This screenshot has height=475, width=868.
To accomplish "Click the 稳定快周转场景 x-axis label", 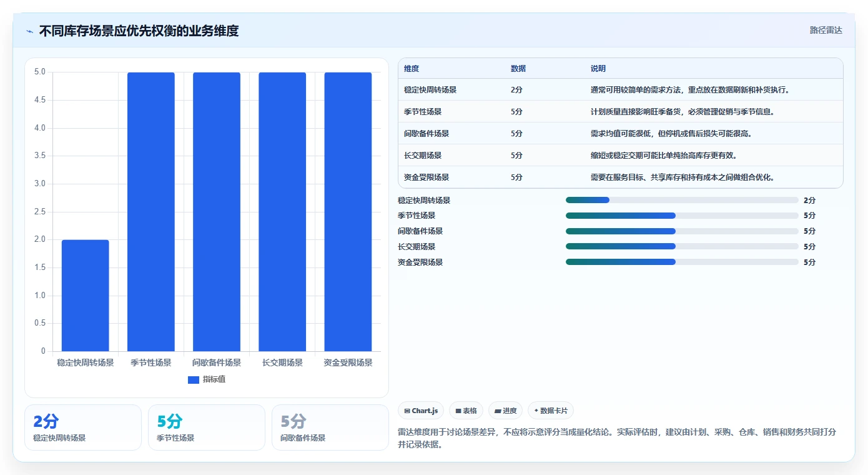I will [86, 362].
